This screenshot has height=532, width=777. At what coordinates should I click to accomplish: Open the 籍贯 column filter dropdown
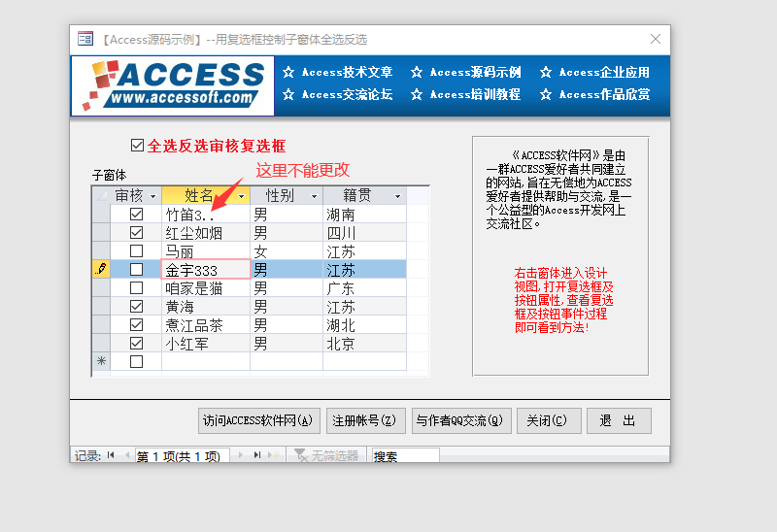[x=397, y=196]
